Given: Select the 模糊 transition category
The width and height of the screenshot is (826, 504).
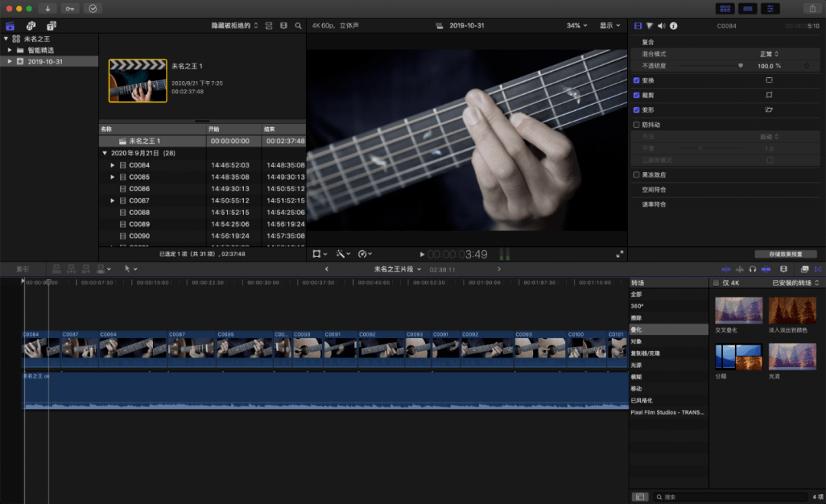Looking at the screenshot, I should tap(636, 377).
